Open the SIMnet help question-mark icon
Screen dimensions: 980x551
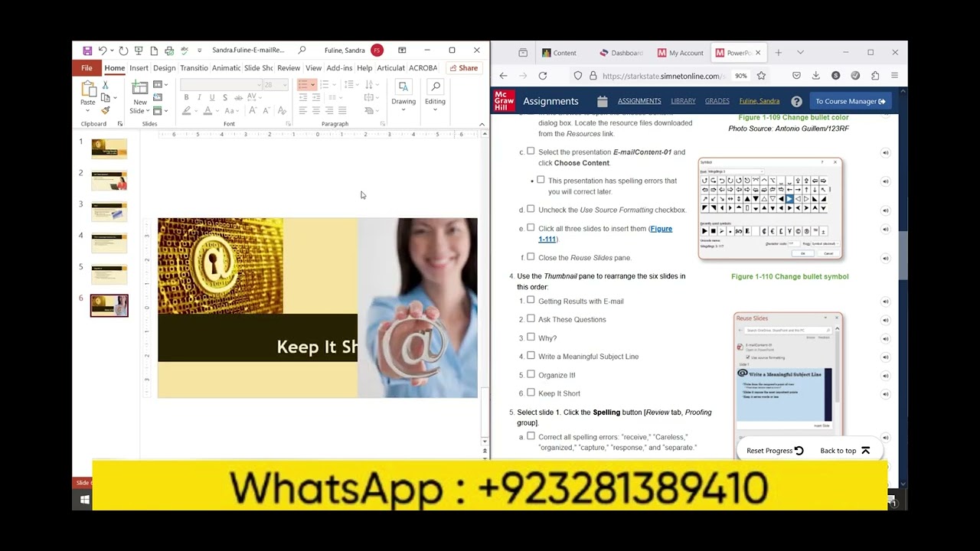point(796,101)
